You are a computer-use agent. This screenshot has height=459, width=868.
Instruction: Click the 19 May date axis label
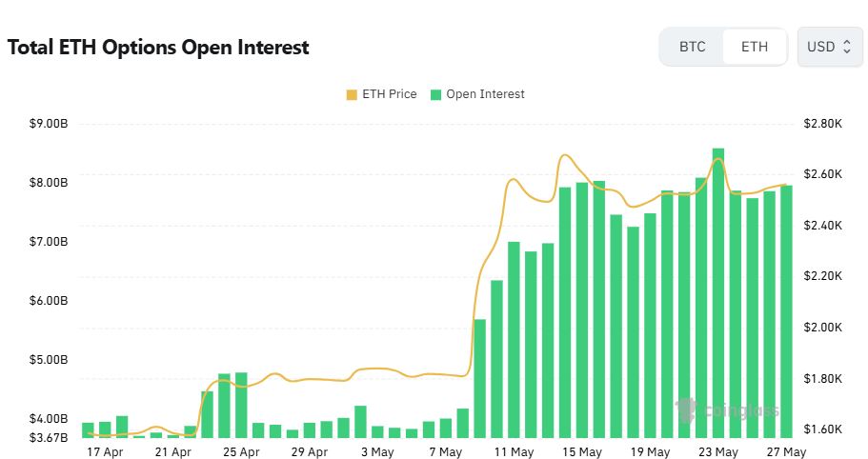click(650, 451)
